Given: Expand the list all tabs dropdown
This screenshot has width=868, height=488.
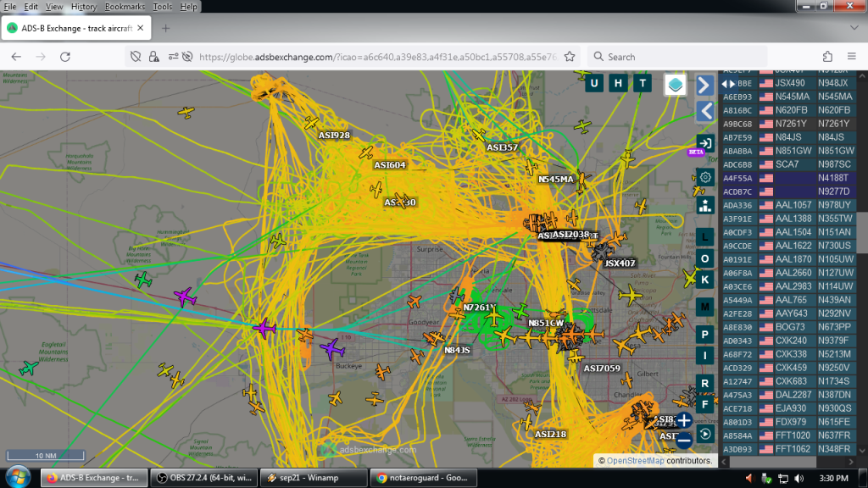Looking at the screenshot, I should pyautogui.click(x=854, y=28).
